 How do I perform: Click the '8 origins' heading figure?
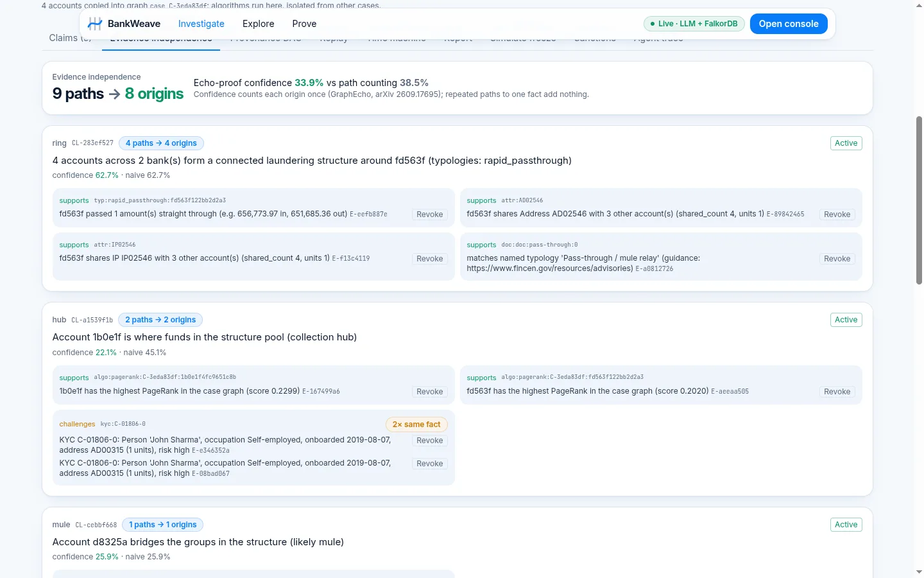pos(154,94)
